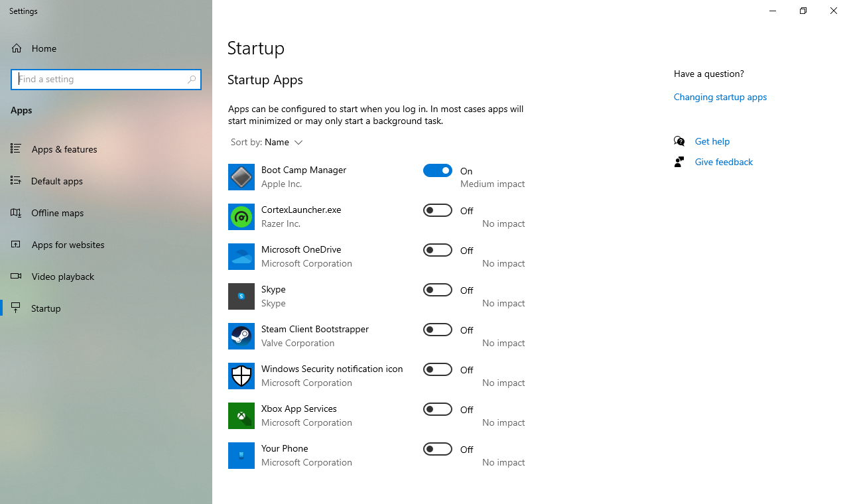Image resolution: width=849 pixels, height=504 pixels.
Task: Select Video playback in sidebar
Action: 63,277
